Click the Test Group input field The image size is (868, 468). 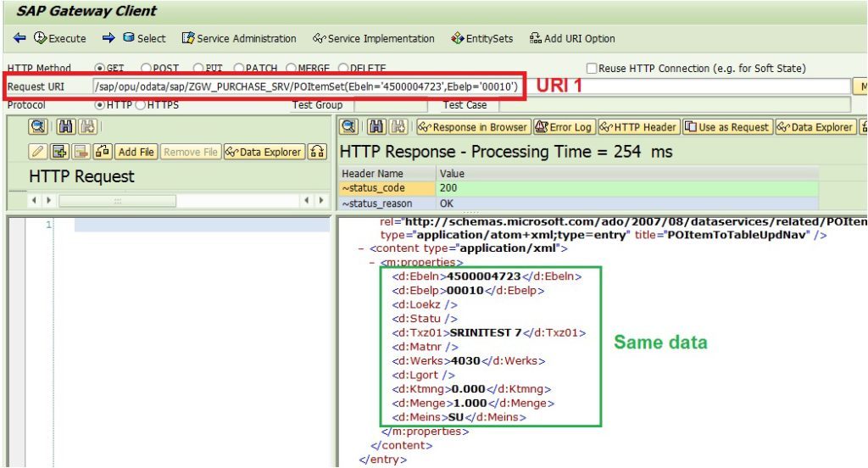(391, 104)
